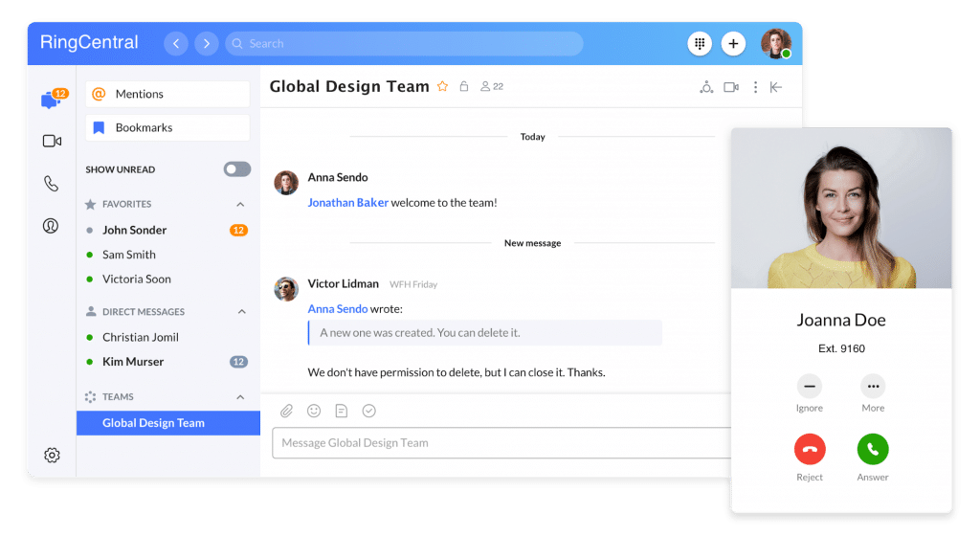
Task: Click the Jonathan Baker mention link
Action: coord(347,203)
